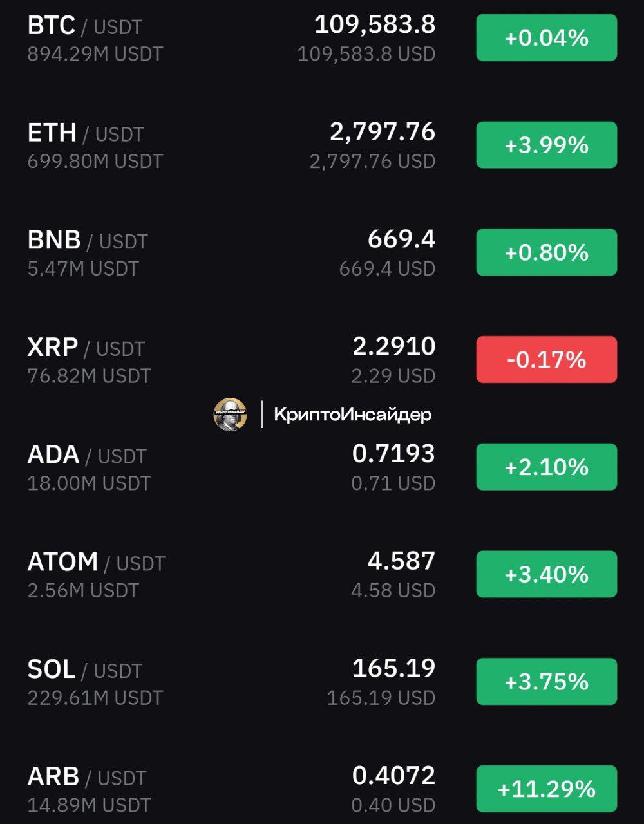
Task: Click the КриптоИнсайдер round avatar logo
Action: [x=230, y=415]
